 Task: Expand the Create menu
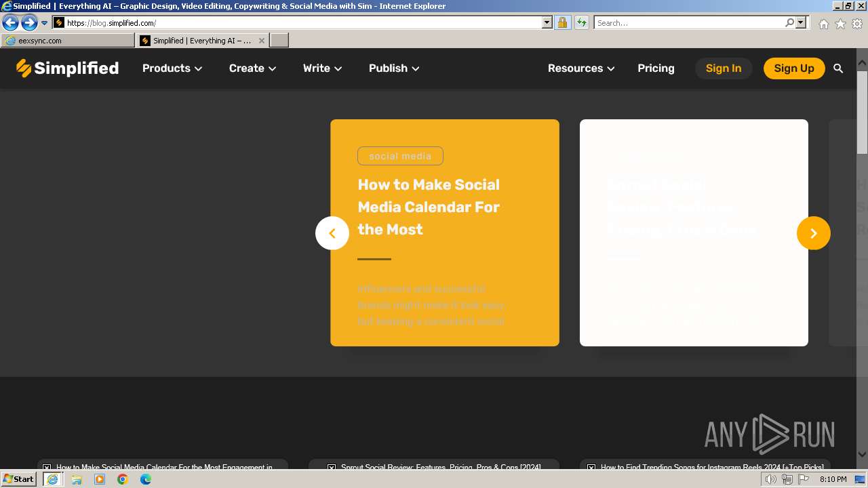(x=252, y=68)
